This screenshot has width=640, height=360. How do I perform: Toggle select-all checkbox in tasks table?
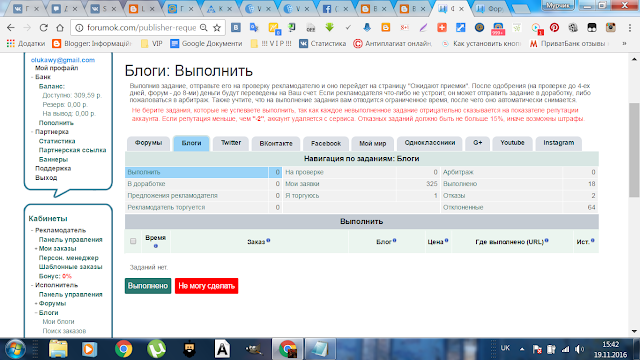coord(133,241)
